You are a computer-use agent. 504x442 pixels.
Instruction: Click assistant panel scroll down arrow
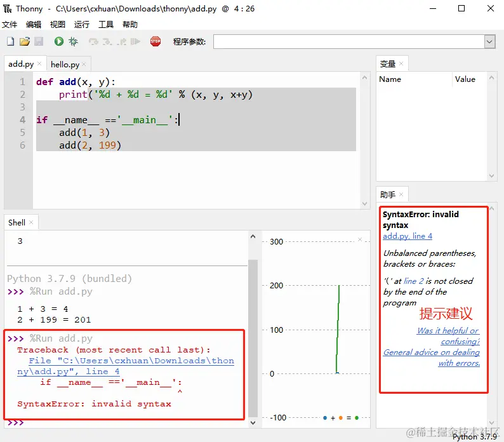click(491, 423)
